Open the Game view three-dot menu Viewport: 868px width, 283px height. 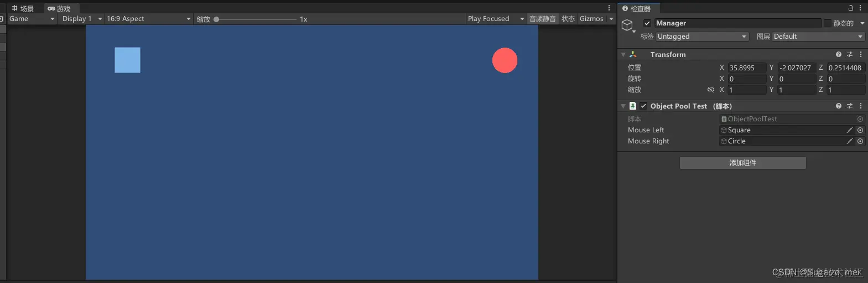click(609, 8)
